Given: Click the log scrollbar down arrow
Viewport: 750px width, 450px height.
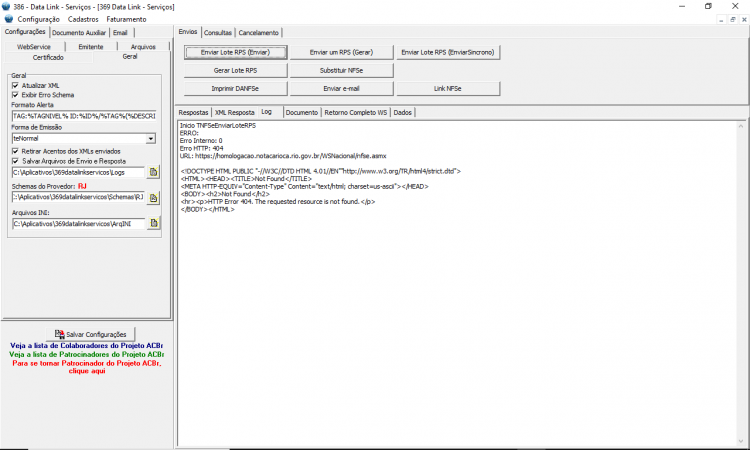Looking at the screenshot, I should pos(741,441).
